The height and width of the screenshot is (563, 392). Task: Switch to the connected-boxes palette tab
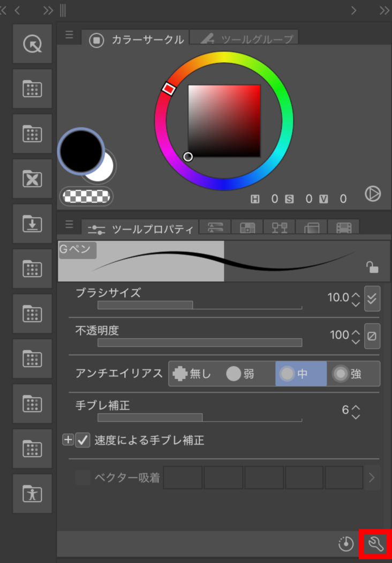[x=280, y=228]
